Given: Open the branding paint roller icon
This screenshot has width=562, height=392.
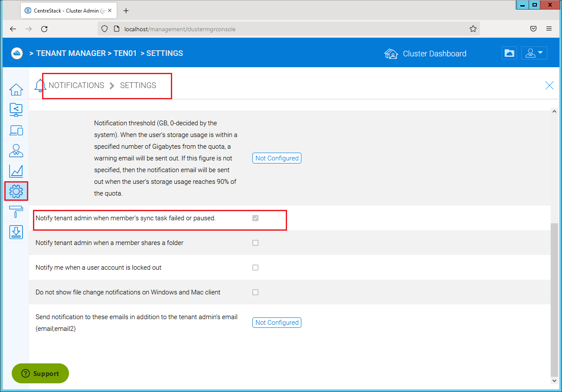Looking at the screenshot, I should click(x=16, y=212).
